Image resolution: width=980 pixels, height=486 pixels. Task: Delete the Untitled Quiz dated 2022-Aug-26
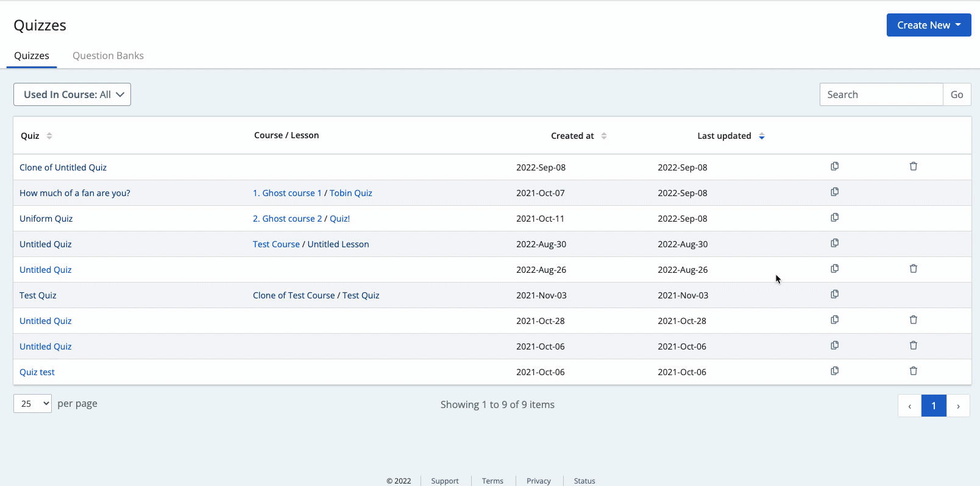[913, 269]
